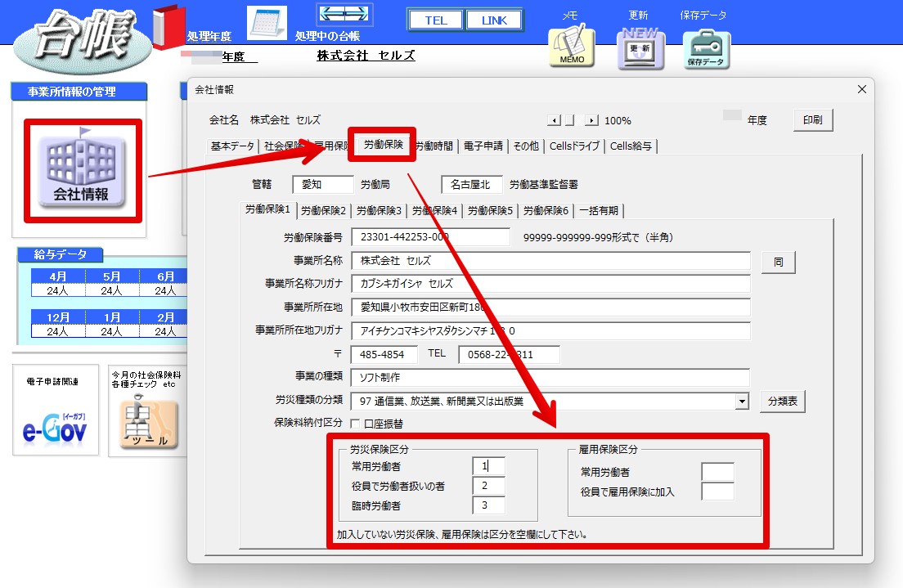This screenshot has height=588, width=903.
Task: Click the red book icon near 処理年度
Action: pyautogui.click(x=168, y=28)
